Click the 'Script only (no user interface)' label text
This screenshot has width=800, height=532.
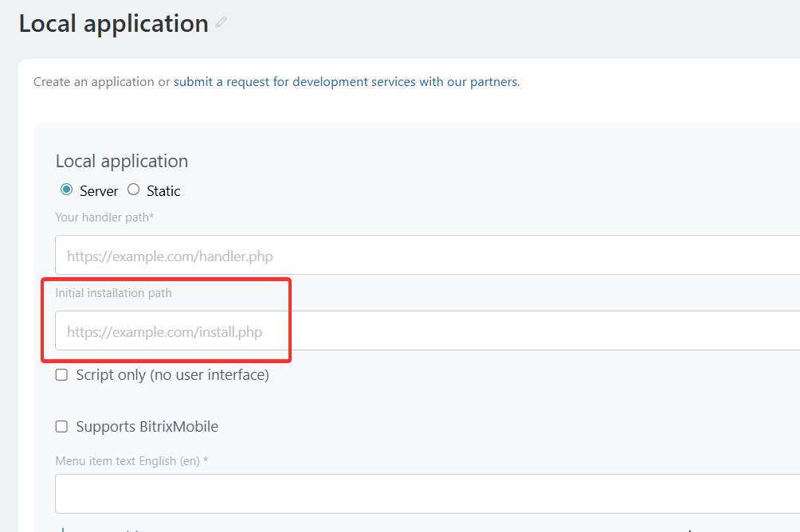coord(172,375)
